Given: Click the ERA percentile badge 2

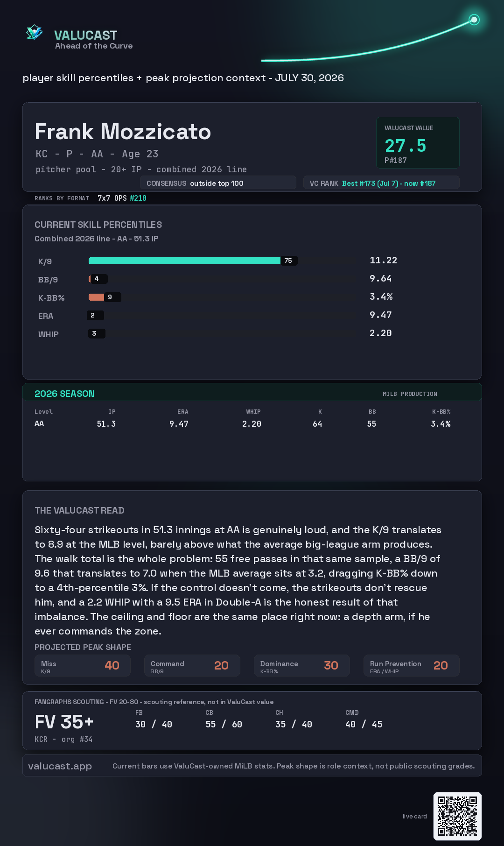Looking at the screenshot, I should tap(95, 315).
